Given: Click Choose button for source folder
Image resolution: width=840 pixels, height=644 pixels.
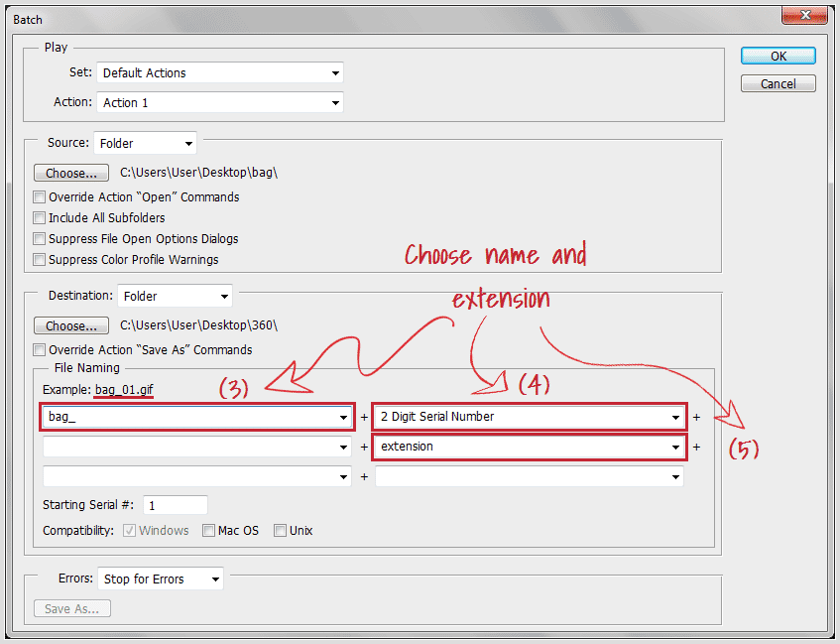Looking at the screenshot, I should [71, 174].
